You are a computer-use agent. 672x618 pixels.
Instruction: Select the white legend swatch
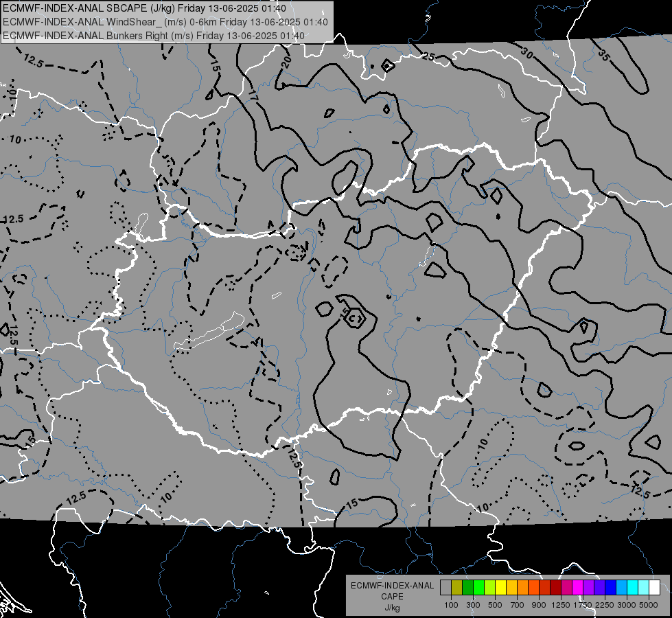(654, 588)
